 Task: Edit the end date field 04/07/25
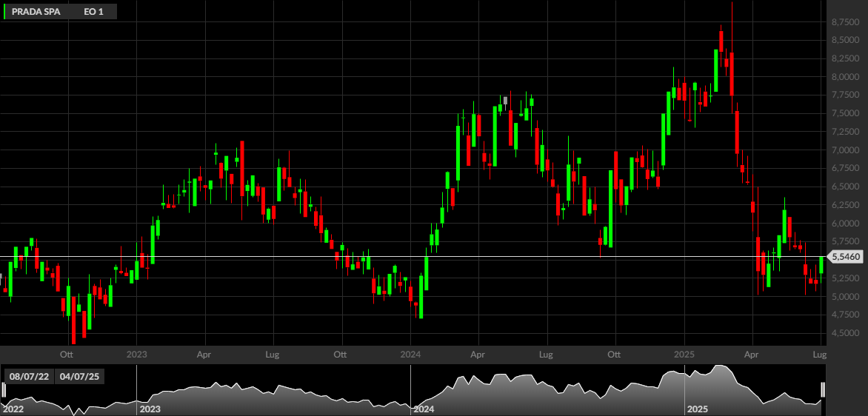click(79, 377)
